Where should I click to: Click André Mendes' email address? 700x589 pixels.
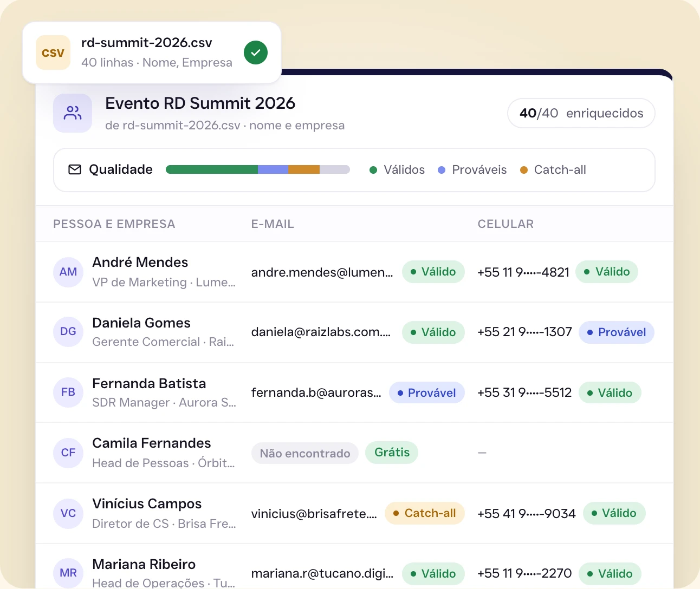tap(322, 272)
